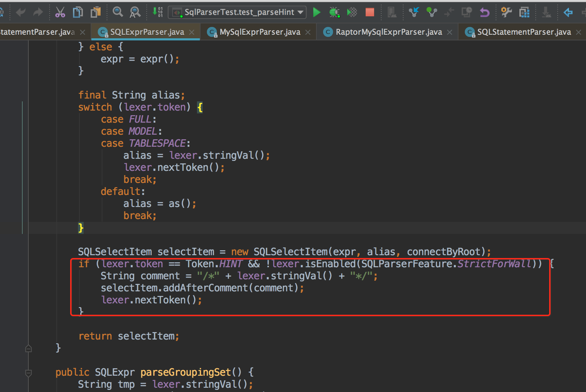Screen dimensions: 586x392
Task: Open Replace with the magnifier-A icon
Action: [x=135, y=12]
